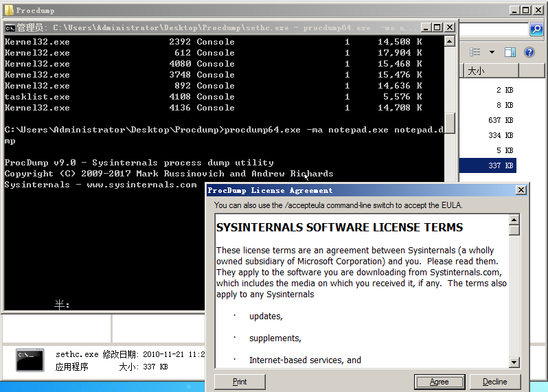Click the www.sysinternals.com text in console
The height and width of the screenshot is (392, 548).
pos(141,185)
